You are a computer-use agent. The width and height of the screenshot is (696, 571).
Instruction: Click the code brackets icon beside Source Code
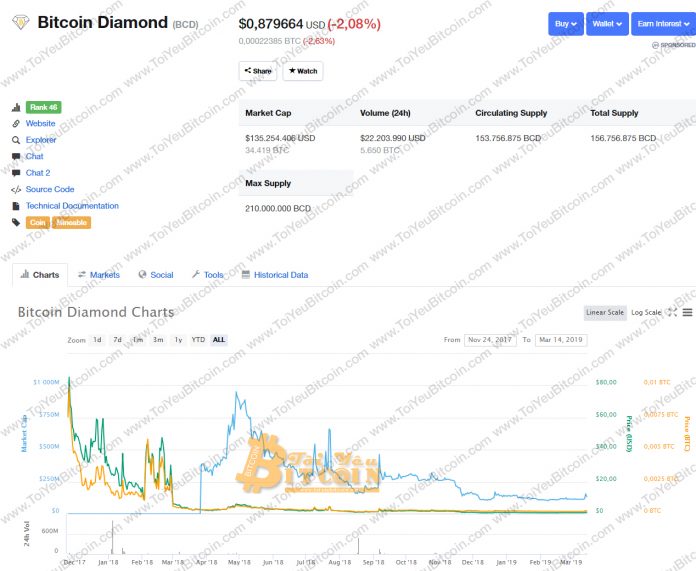point(16,190)
